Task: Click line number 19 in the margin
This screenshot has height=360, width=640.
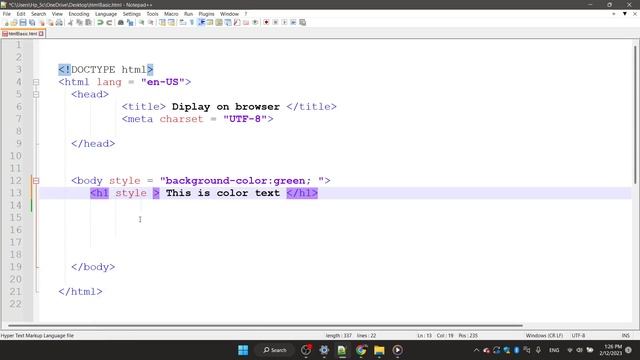Action: 16,267
